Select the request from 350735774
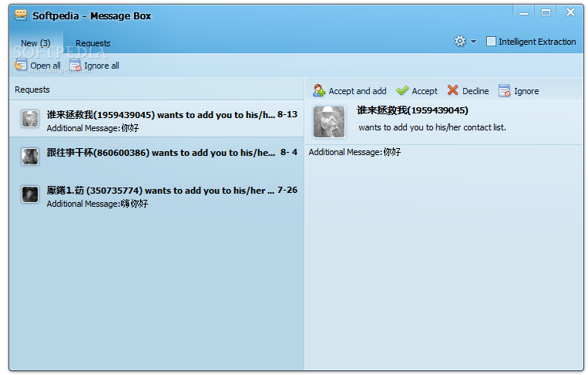Screen dimensions: 588x375 (156, 194)
